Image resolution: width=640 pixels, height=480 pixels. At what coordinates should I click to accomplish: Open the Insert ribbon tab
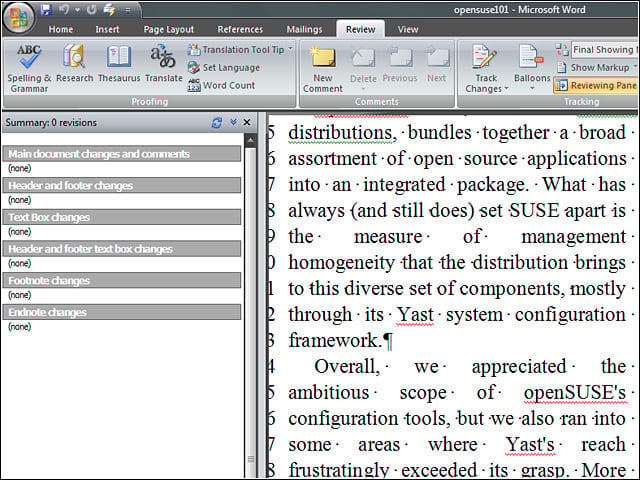pyautogui.click(x=107, y=29)
